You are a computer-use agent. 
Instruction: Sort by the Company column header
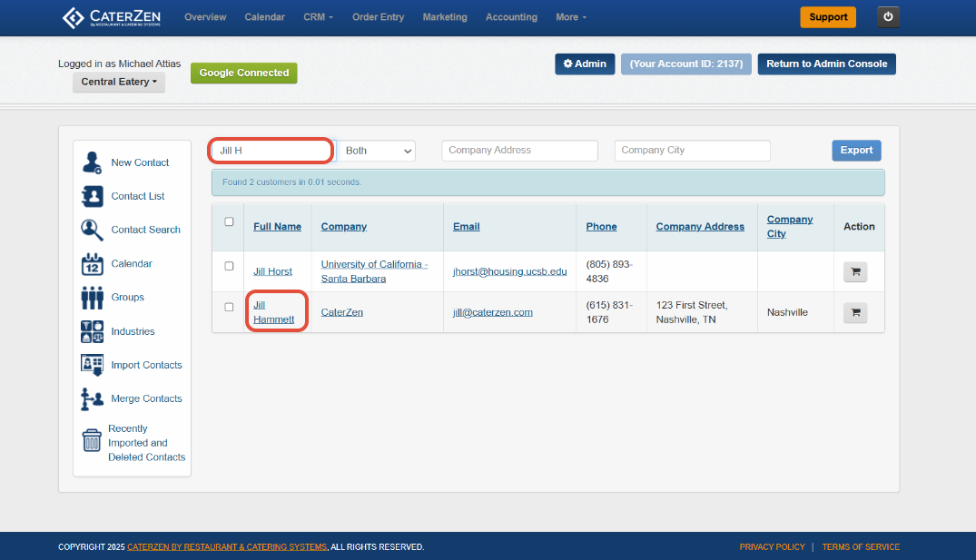(x=343, y=227)
